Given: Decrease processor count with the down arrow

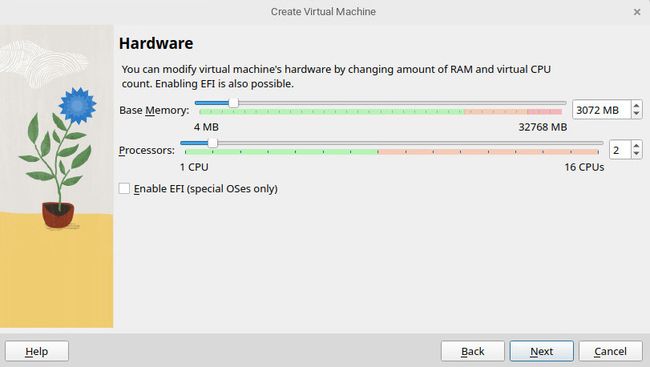Looking at the screenshot, I should click(637, 154).
